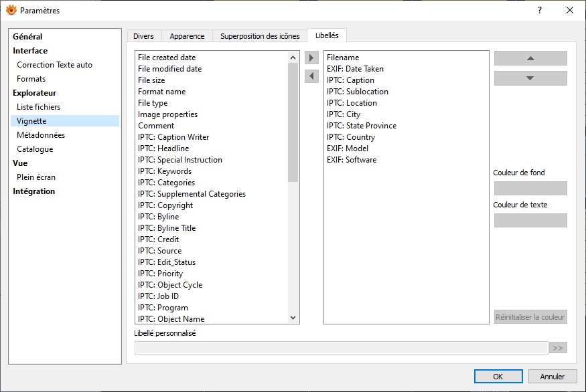Viewport: 586px width, 392px height.
Task: Select IPTC: Keywords in available list
Action: pyautogui.click(x=165, y=171)
